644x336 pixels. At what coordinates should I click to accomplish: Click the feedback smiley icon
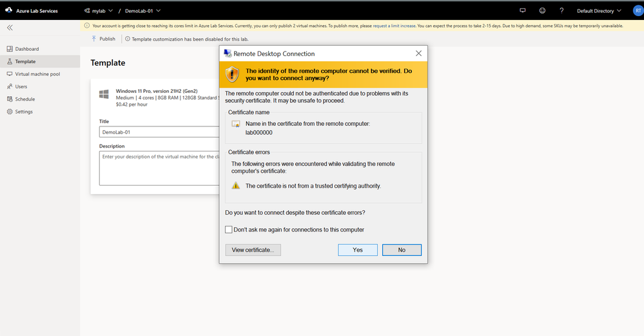click(542, 11)
